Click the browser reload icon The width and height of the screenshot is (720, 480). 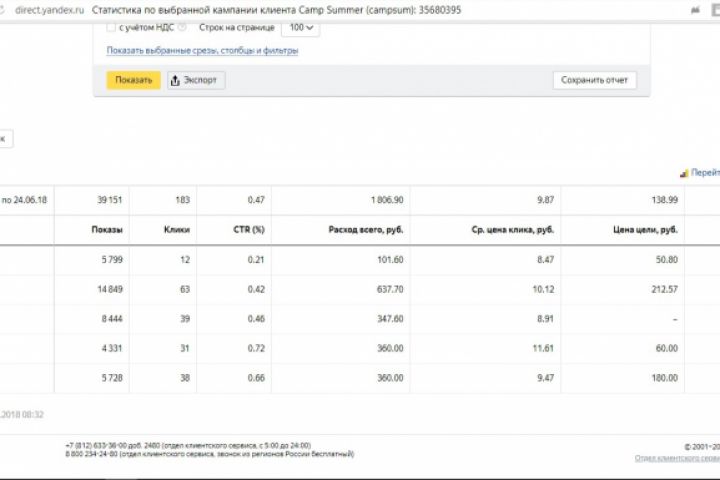[x=1, y=10]
